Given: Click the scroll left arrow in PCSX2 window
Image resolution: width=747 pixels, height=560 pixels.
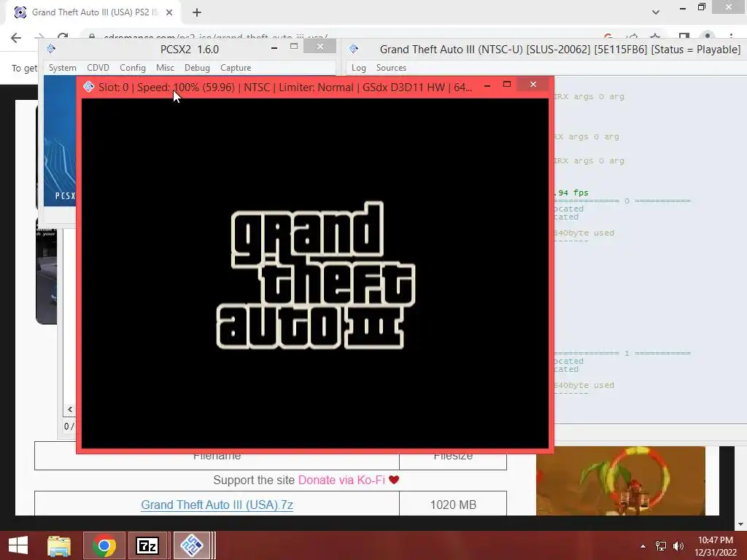Looking at the screenshot, I should [70, 409].
